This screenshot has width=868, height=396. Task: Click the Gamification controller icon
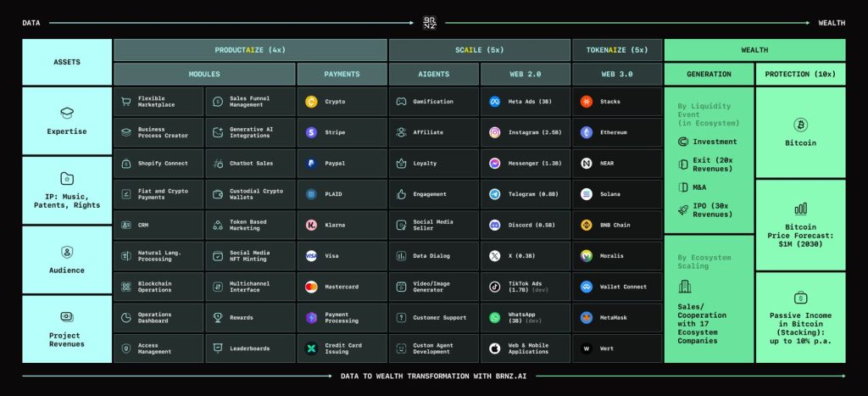[x=401, y=102]
